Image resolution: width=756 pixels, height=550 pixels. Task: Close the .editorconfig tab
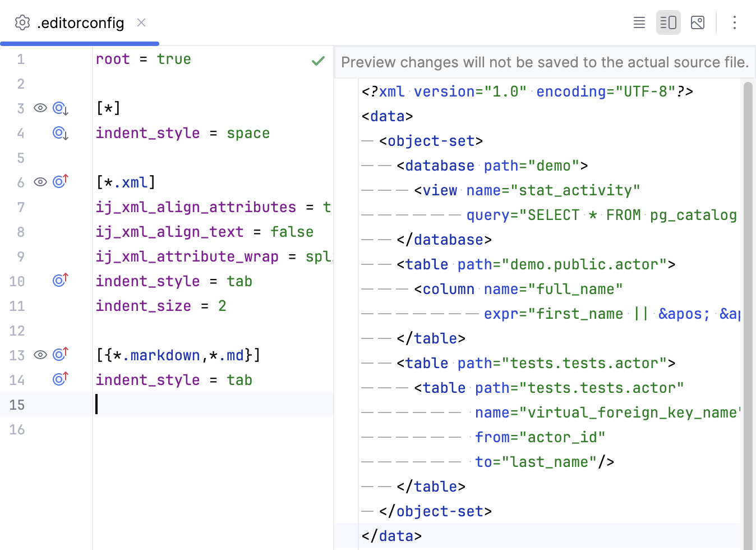pyautogui.click(x=141, y=22)
